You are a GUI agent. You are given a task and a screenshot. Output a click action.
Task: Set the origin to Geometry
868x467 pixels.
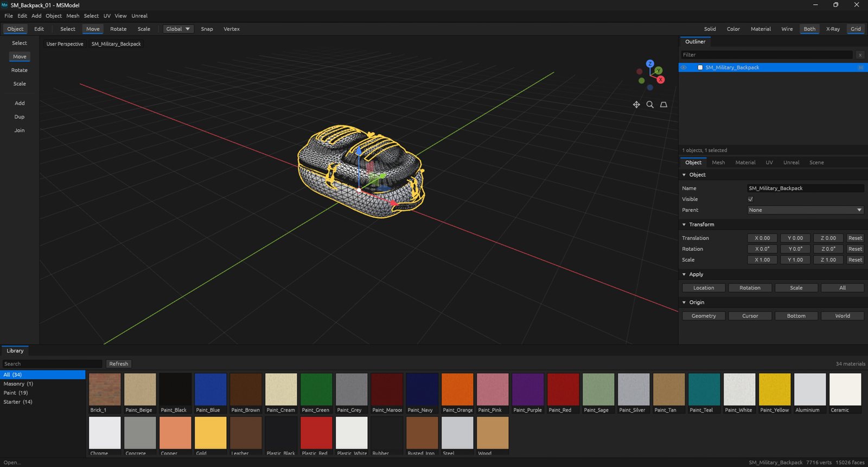click(x=704, y=316)
